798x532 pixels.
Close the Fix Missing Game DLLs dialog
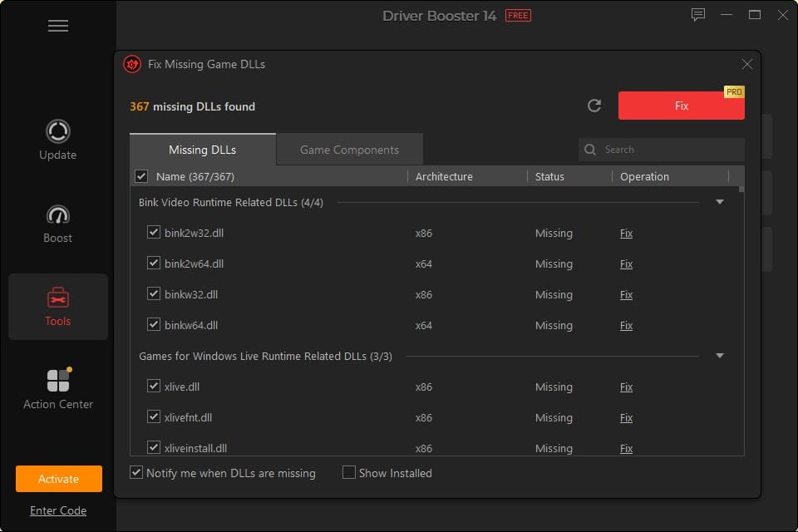[x=746, y=64]
